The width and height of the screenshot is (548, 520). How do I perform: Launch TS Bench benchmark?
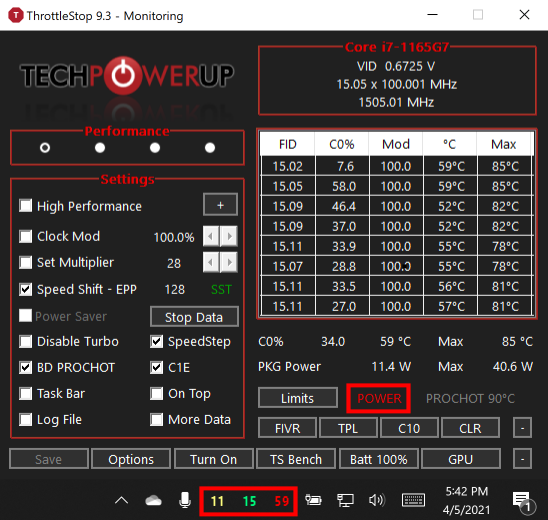296,459
